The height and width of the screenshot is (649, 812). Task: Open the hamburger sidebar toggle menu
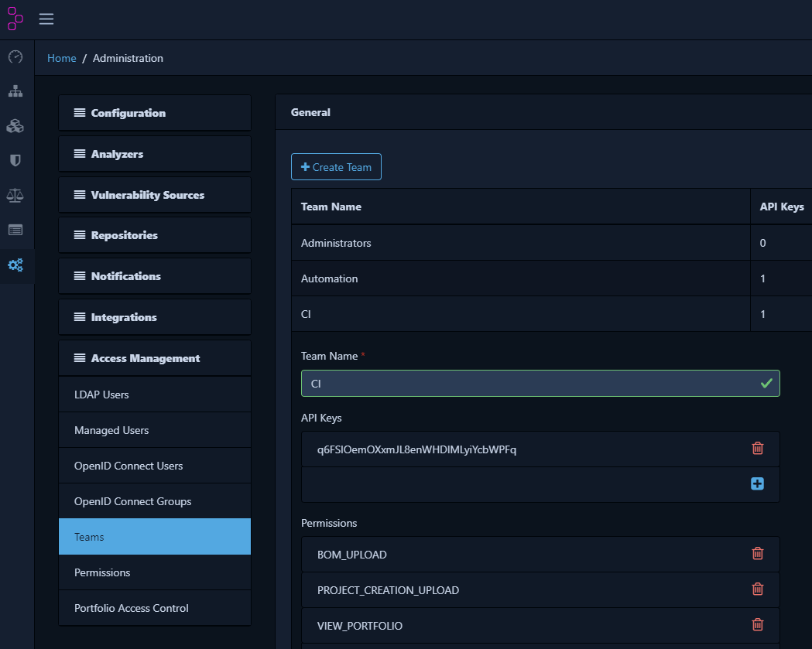[x=46, y=19]
